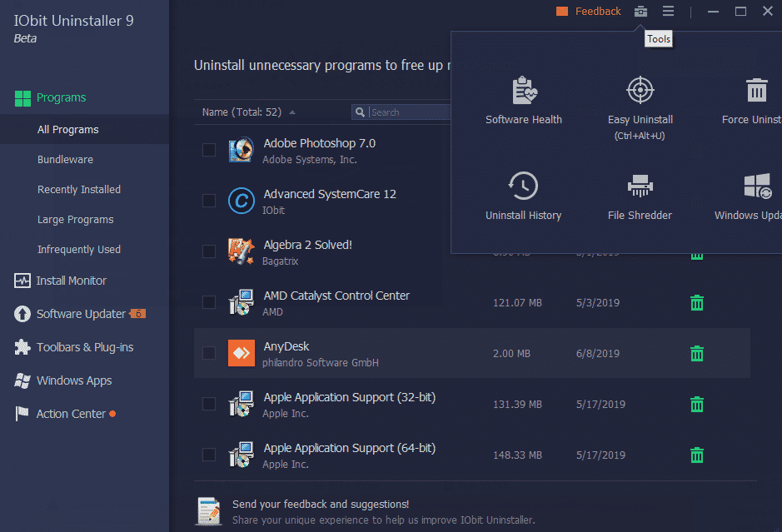View Uninstall History
The height and width of the screenshot is (532, 782).
(x=523, y=195)
